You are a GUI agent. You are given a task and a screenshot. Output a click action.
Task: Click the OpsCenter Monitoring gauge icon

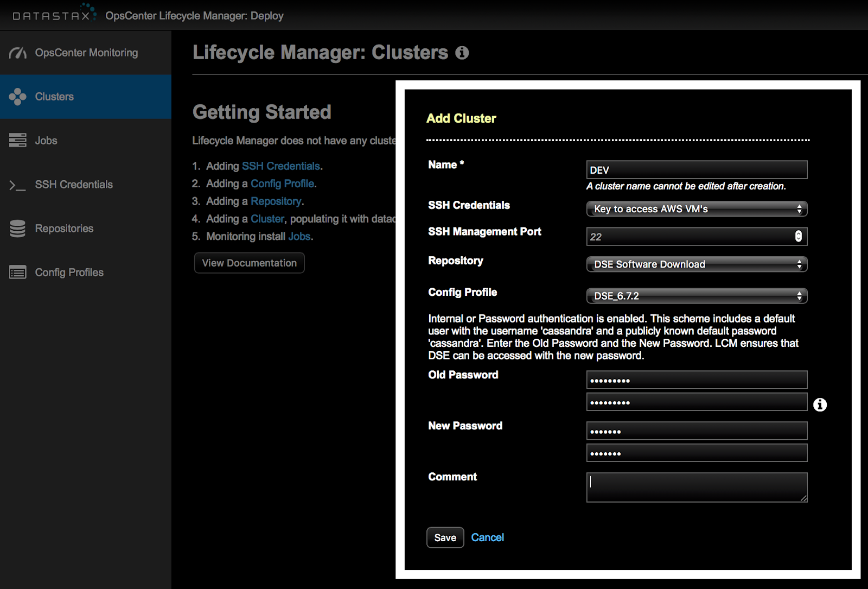[17, 53]
